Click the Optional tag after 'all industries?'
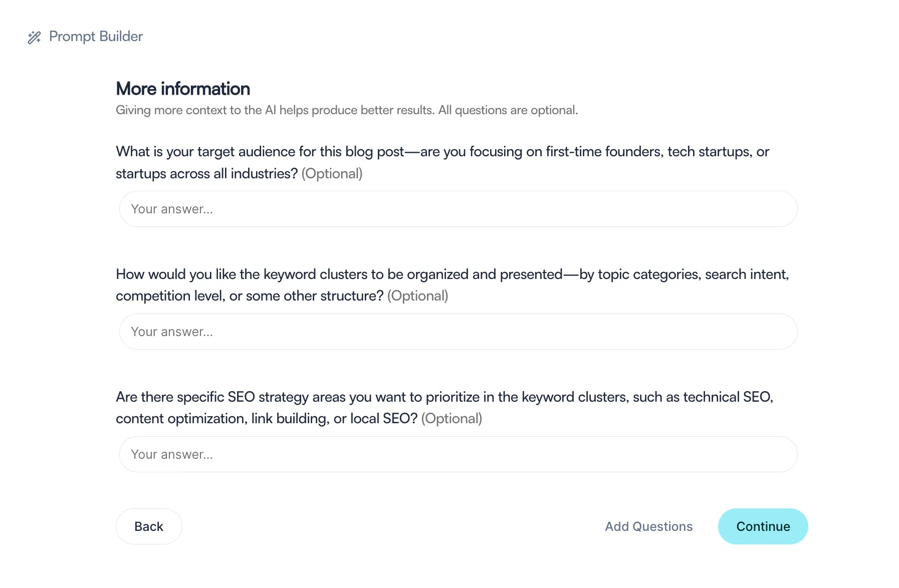 click(332, 174)
